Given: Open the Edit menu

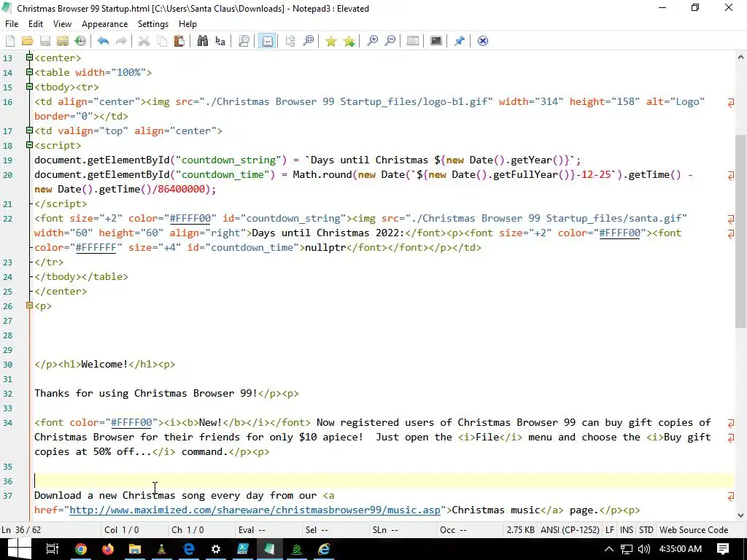Looking at the screenshot, I should coord(36,24).
